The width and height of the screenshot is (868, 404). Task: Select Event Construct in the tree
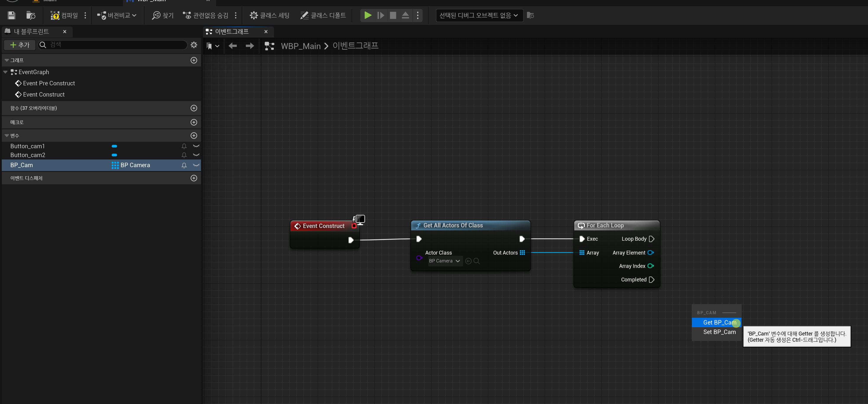44,95
